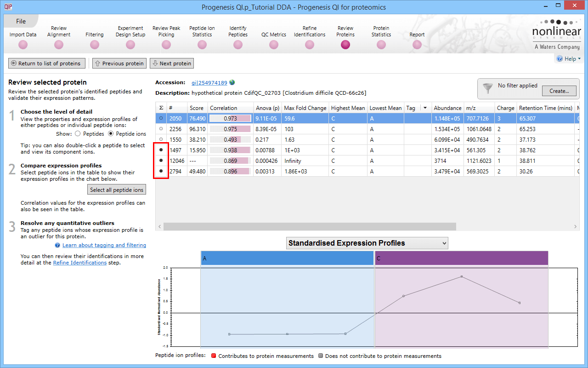Go to the QC Metrics step label
Image resolution: width=588 pixels, height=368 pixels.
[274, 34]
